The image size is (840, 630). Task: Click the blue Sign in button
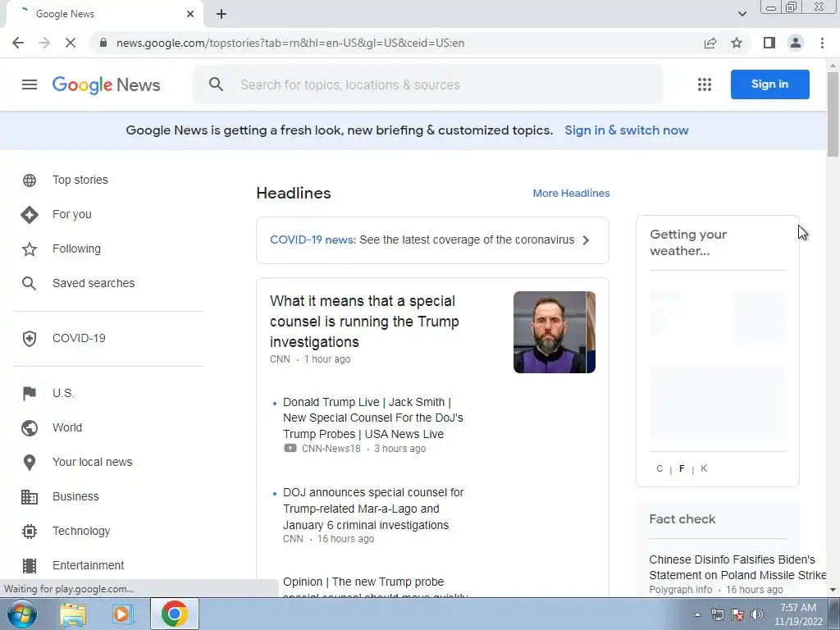(x=769, y=84)
